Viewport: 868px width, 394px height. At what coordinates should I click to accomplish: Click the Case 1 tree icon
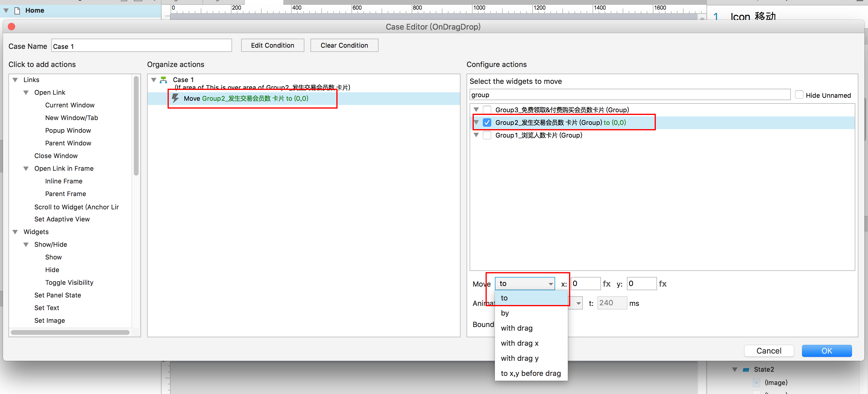(163, 80)
